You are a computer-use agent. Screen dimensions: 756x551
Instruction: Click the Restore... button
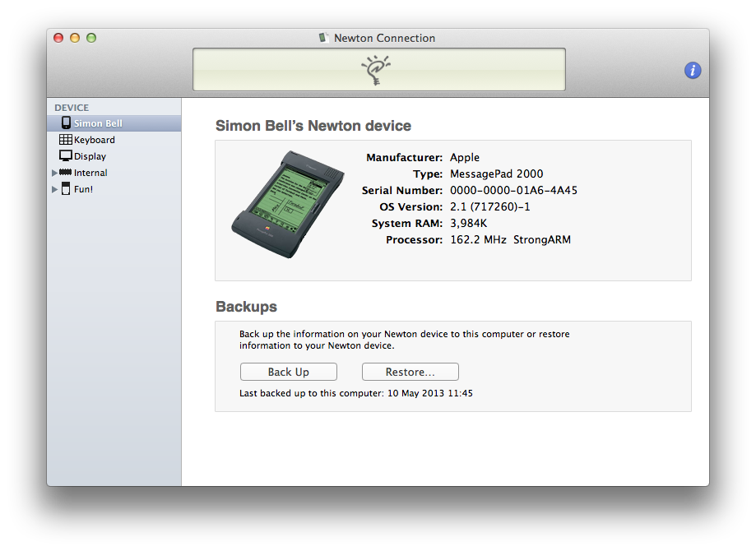[x=410, y=372]
